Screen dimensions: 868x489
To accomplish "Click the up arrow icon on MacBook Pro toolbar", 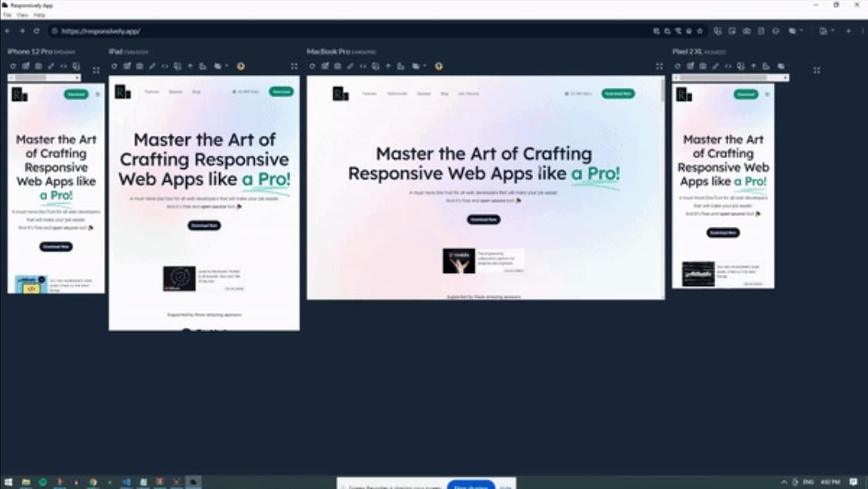I will [x=388, y=66].
